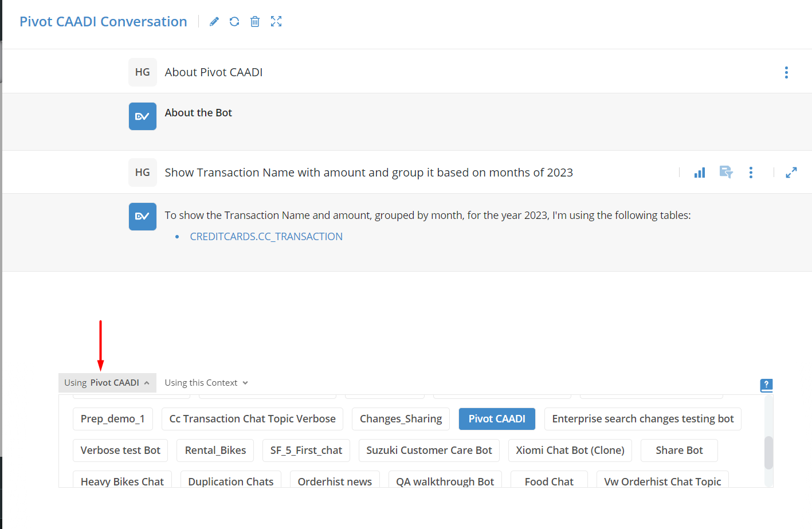The height and width of the screenshot is (529, 812).
Task: Click bar chart icon on transaction question
Action: point(700,173)
